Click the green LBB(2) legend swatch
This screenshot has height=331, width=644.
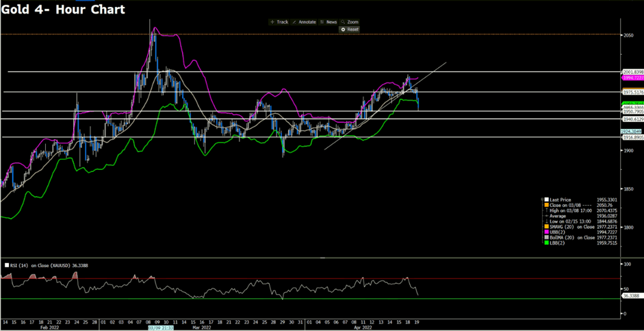pos(546,243)
